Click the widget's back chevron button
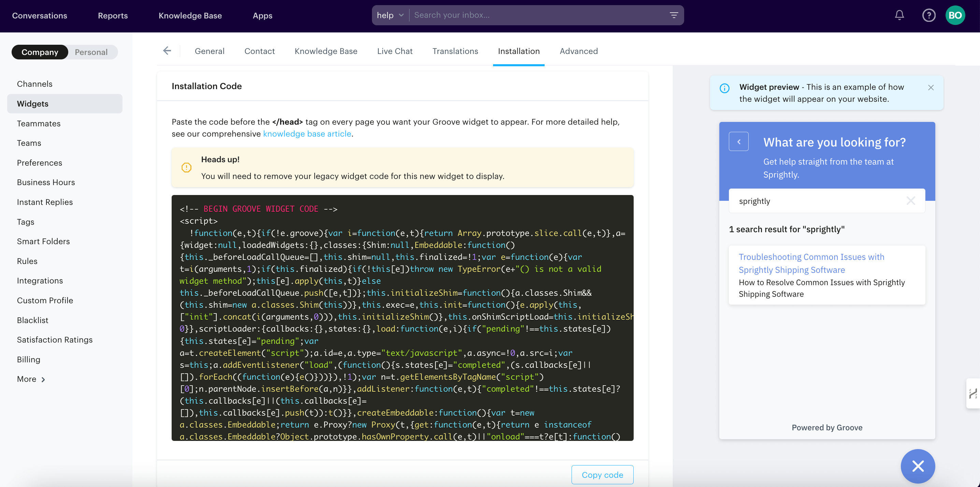This screenshot has height=487, width=980. pos(738,142)
